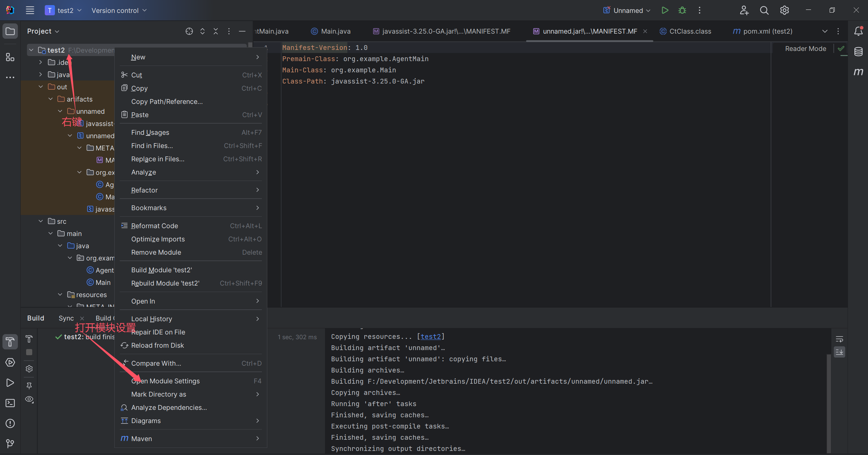Open the Unnamed run configuration dropdown
This screenshot has height=455, width=868.
pos(628,10)
